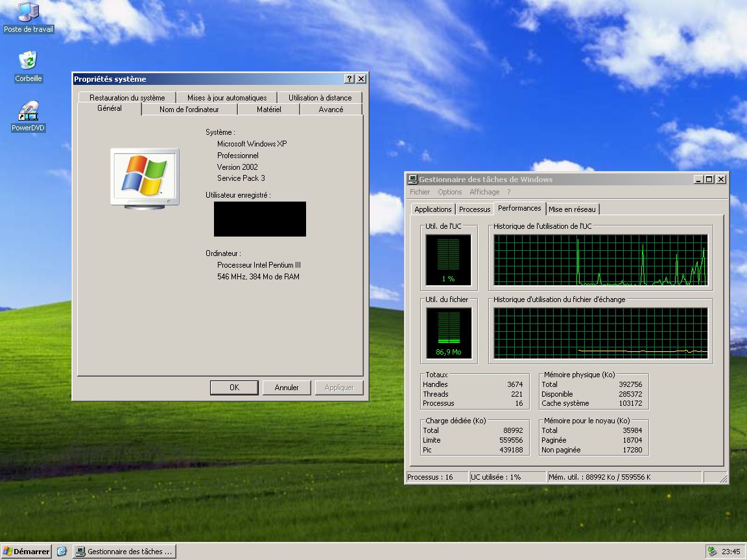Click the page file usage history graph
The width and height of the screenshot is (747, 560).
coord(600,333)
